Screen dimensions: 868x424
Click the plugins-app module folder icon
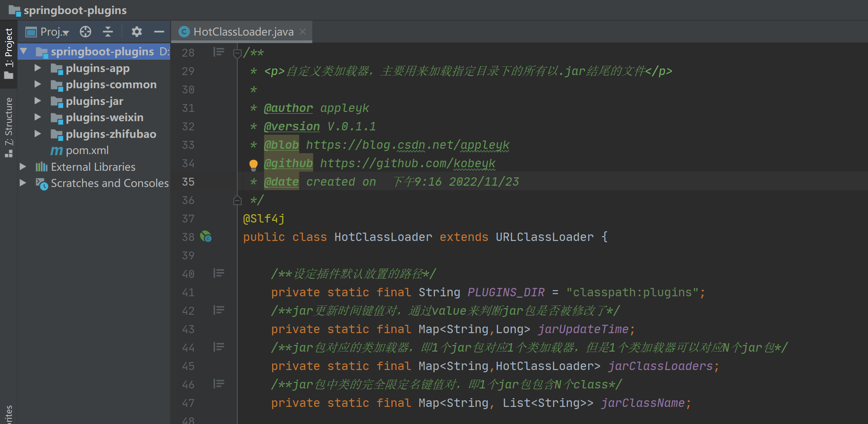57,68
